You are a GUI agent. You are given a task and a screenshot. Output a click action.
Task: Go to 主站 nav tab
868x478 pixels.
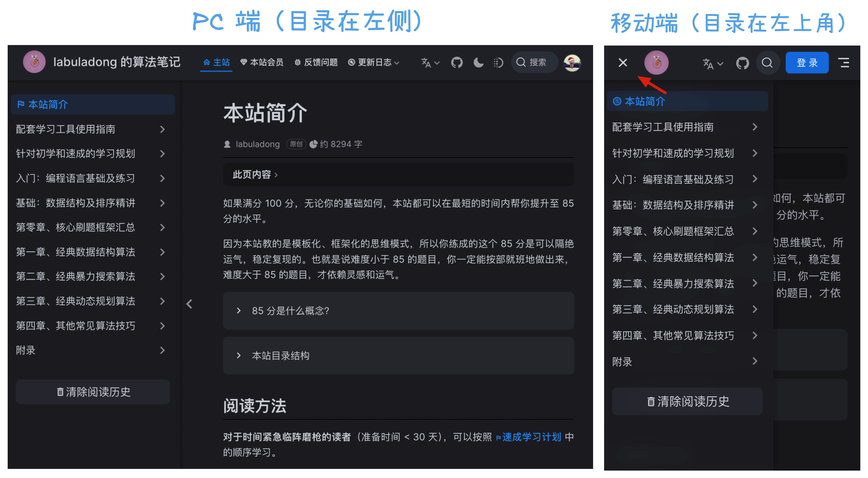[216, 63]
